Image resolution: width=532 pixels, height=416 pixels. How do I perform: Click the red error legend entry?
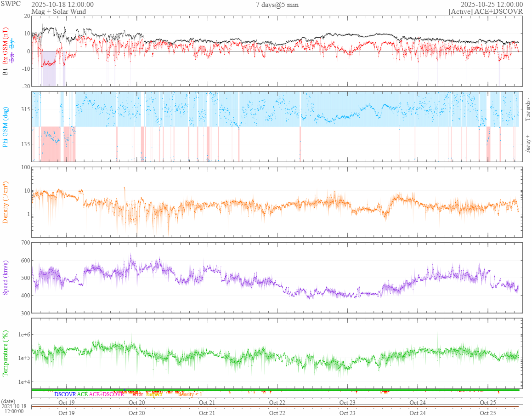138,394
